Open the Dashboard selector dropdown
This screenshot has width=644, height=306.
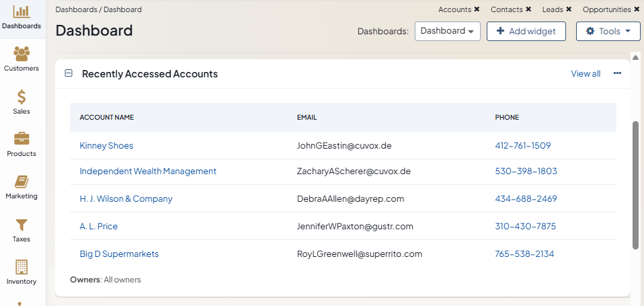tap(447, 31)
